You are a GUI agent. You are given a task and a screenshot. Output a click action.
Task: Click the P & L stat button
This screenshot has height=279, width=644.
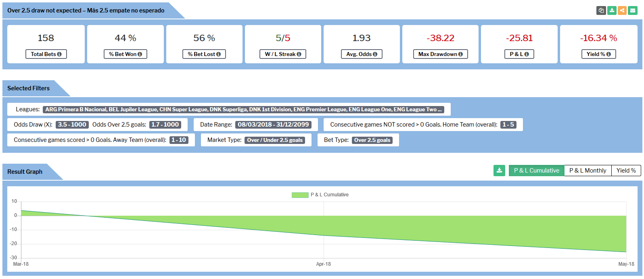[x=519, y=54]
